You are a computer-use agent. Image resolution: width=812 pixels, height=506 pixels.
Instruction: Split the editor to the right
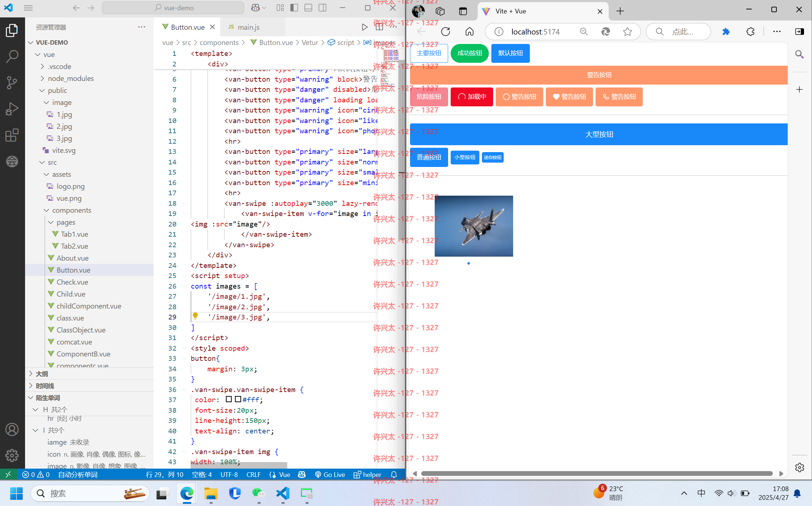[x=379, y=27]
